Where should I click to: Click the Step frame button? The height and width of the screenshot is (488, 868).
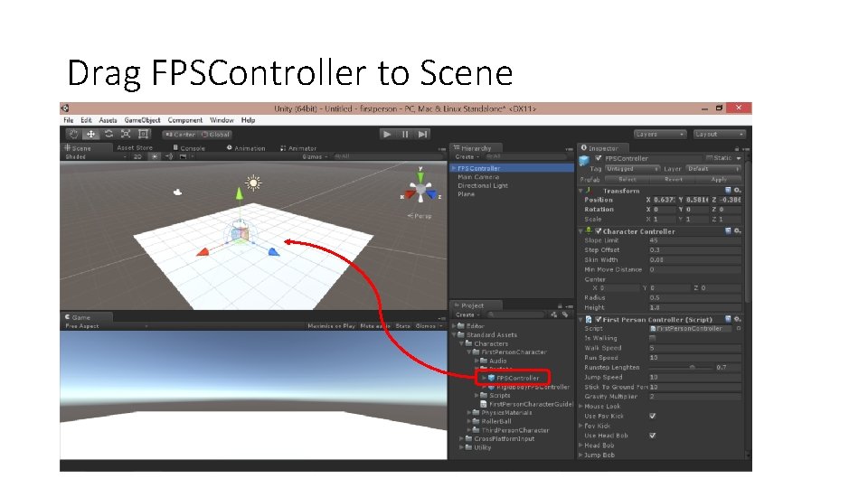click(423, 134)
